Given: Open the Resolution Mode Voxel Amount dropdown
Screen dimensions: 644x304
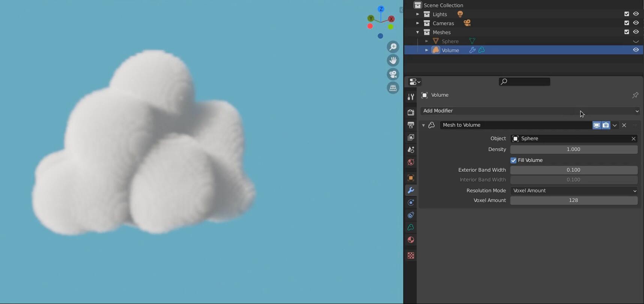Looking at the screenshot, I should pos(574,191).
